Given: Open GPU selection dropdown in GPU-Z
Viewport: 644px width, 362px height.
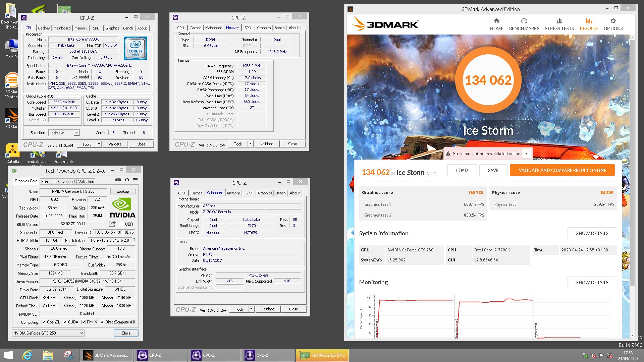Looking at the screenshot, I should pos(48,333).
